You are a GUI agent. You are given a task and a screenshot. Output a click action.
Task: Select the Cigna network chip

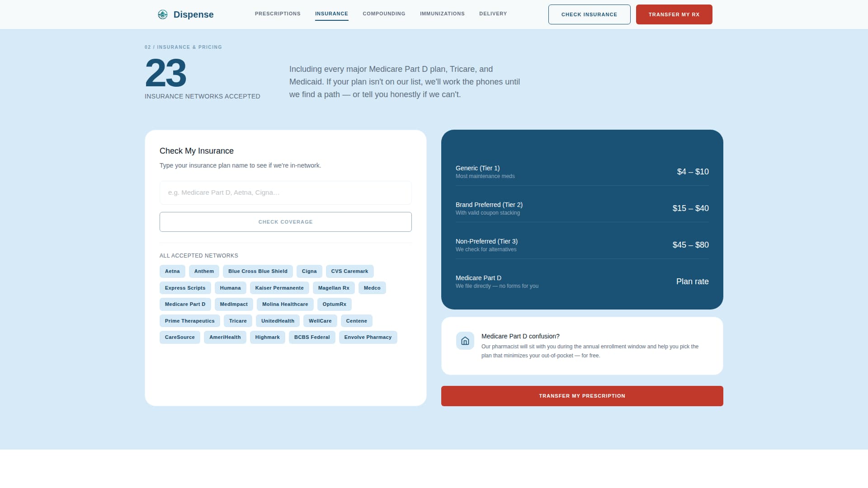pyautogui.click(x=309, y=271)
